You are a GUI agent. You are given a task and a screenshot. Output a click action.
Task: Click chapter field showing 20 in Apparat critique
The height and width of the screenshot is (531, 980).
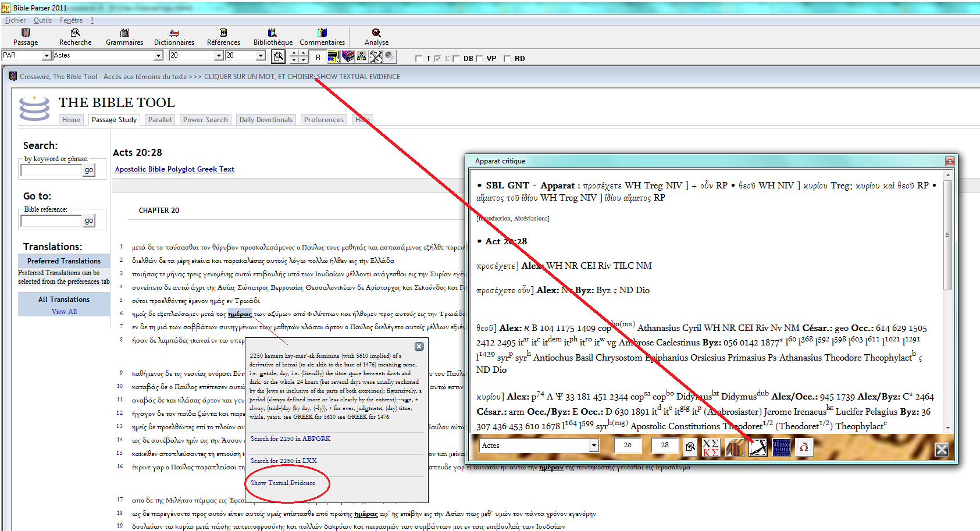pyautogui.click(x=628, y=446)
